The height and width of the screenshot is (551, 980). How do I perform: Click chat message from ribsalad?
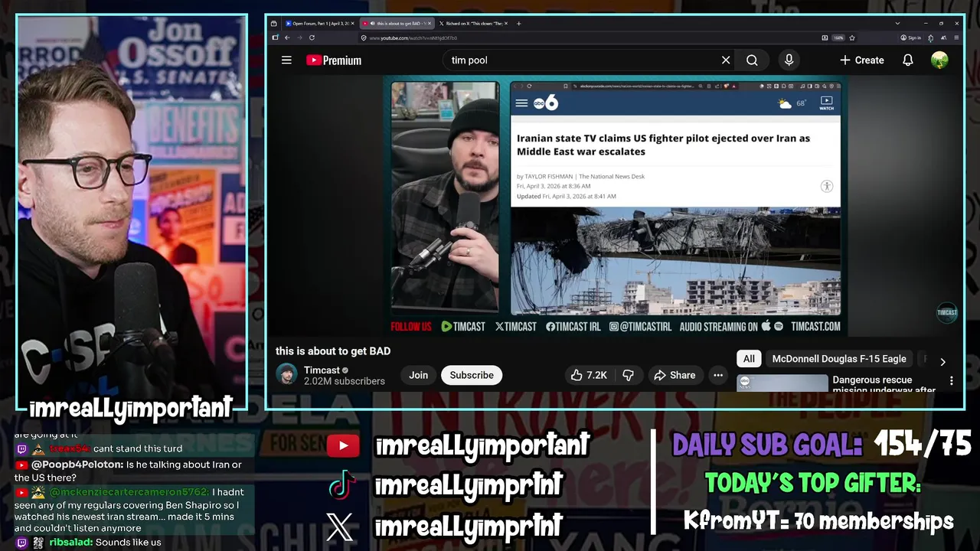[88, 542]
